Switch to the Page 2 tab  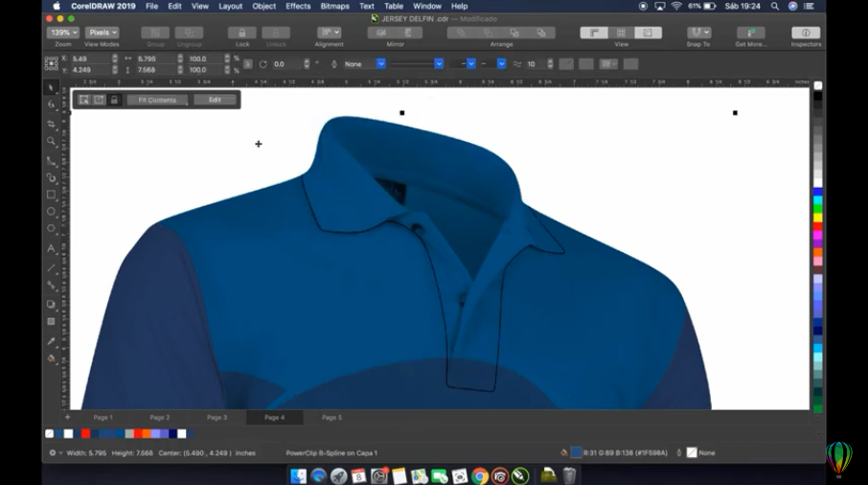click(160, 418)
